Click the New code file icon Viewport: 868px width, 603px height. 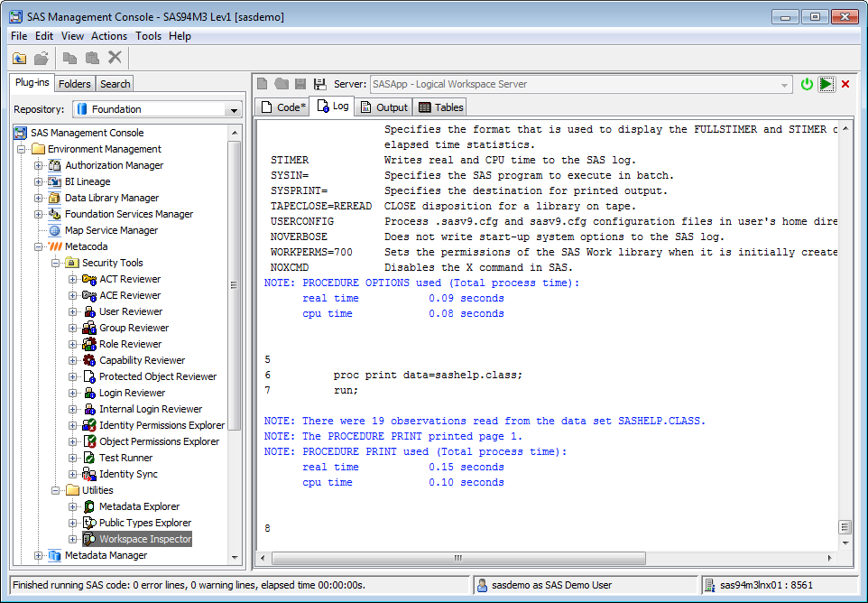263,84
